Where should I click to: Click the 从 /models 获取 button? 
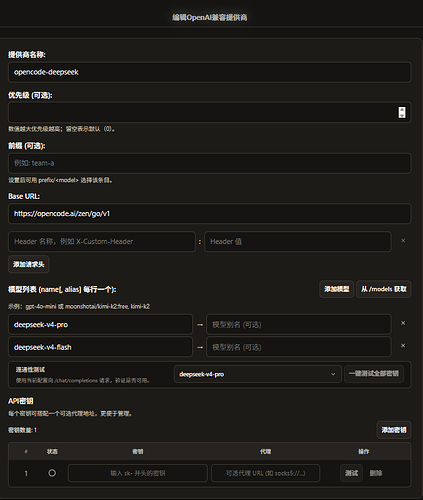click(x=384, y=289)
